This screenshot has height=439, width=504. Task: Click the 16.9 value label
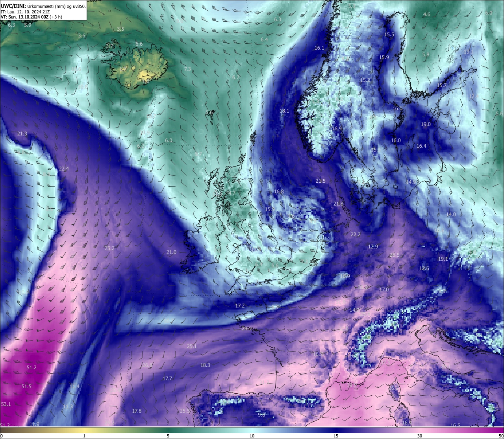337,129
